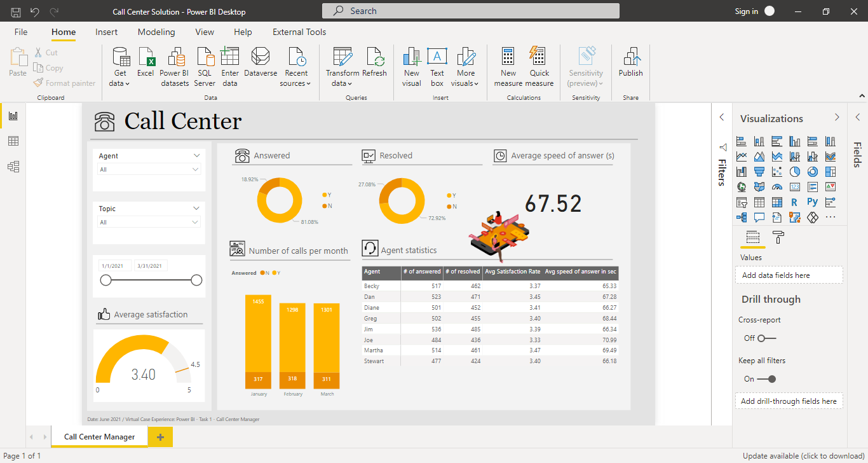Collapse the Visualizations pane chevron

837,118
